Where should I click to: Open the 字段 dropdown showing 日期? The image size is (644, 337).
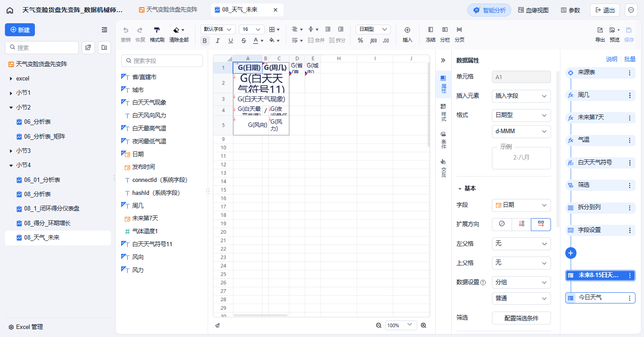(x=521, y=205)
